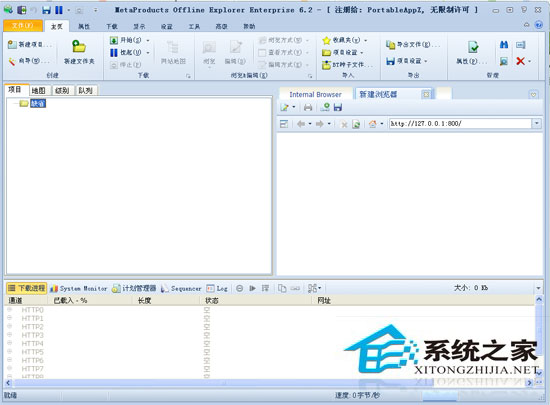The width and height of the screenshot is (550, 405).
Task: Switch to the Tools (工具) ribbon tab
Action: point(194,26)
